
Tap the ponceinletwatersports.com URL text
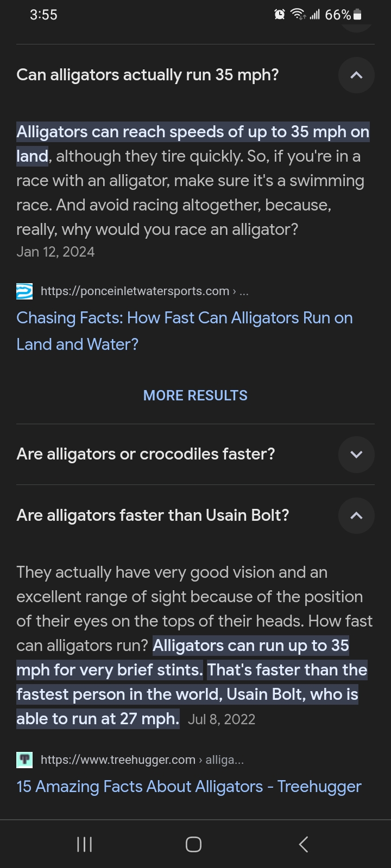(x=135, y=291)
